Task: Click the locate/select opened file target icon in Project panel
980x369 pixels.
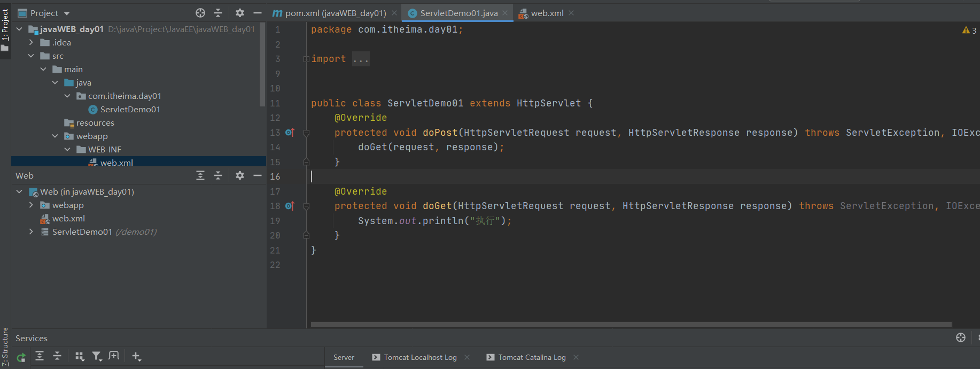Action: coord(200,13)
